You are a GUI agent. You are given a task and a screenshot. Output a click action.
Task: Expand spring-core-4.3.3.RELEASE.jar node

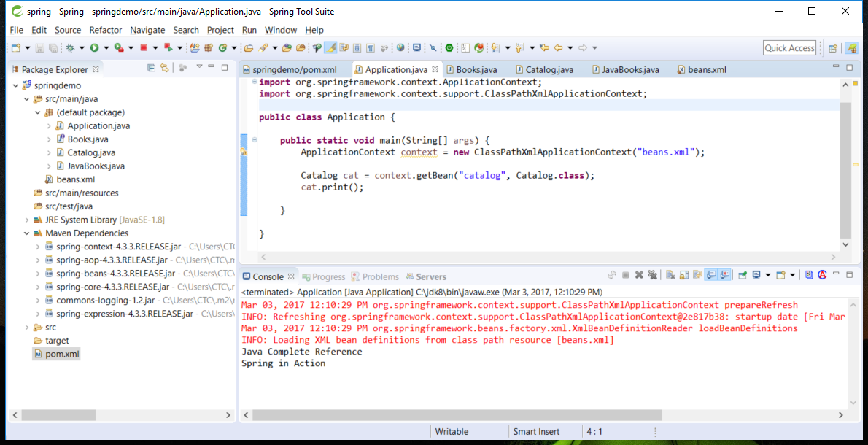(38, 287)
